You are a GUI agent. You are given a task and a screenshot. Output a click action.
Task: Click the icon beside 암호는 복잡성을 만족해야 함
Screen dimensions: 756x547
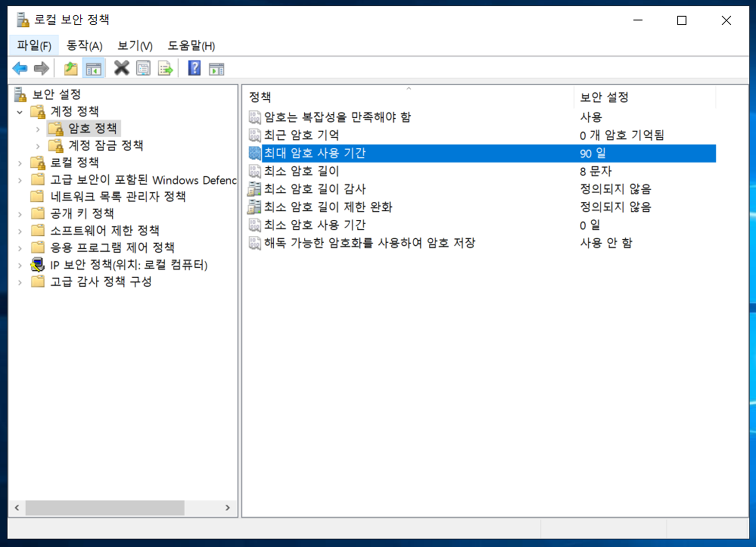click(x=255, y=117)
